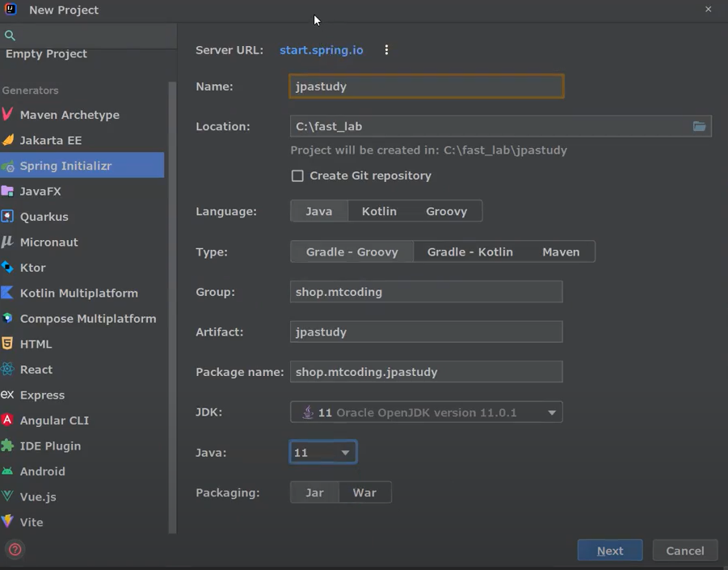This screenshot has height=570, width=728.
Task: Click the Name field containing jpastudy
Action: [x=426, y=86]
